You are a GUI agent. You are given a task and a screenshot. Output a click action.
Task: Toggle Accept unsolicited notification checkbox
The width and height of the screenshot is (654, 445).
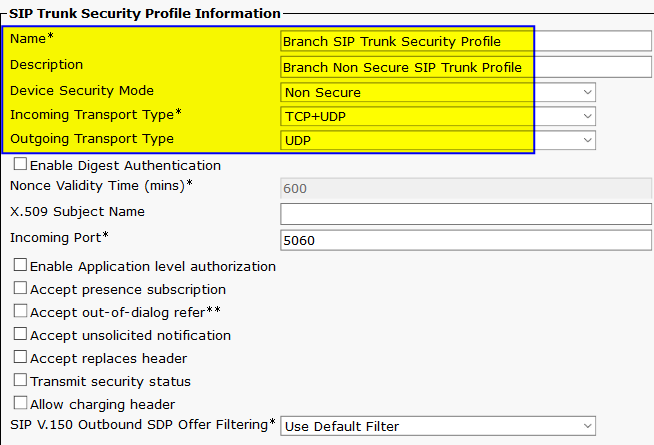[x=20, y=334]
